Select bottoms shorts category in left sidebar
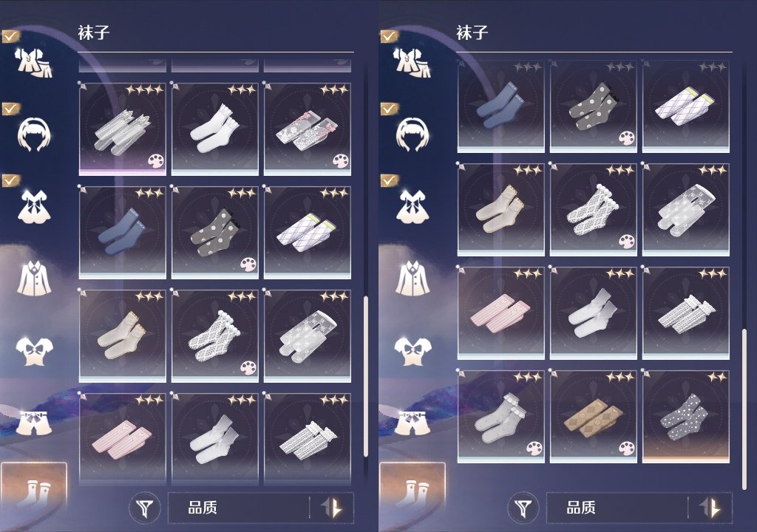Screen dimensions: 757x532 (34, 423)
